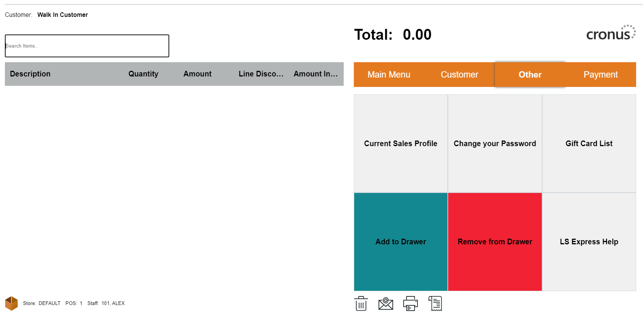644x314 pixels.
Task: Click the cronus logo
Action: point(611,33)
